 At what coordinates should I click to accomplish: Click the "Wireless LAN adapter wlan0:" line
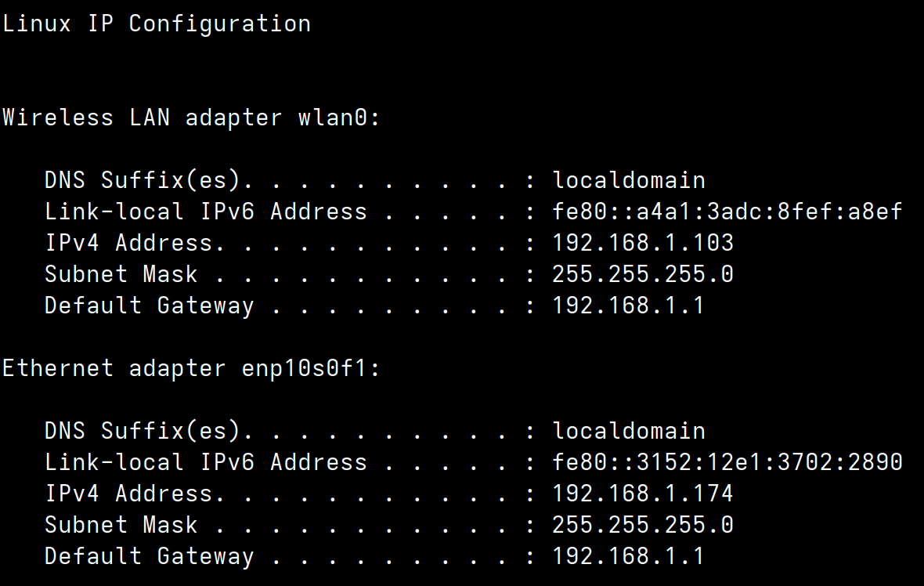coord(191,118)
